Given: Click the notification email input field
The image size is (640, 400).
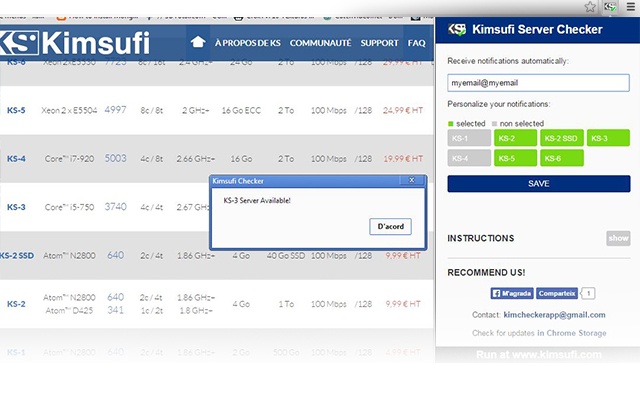Looking at the screenshot, I should tap(538, 83).
